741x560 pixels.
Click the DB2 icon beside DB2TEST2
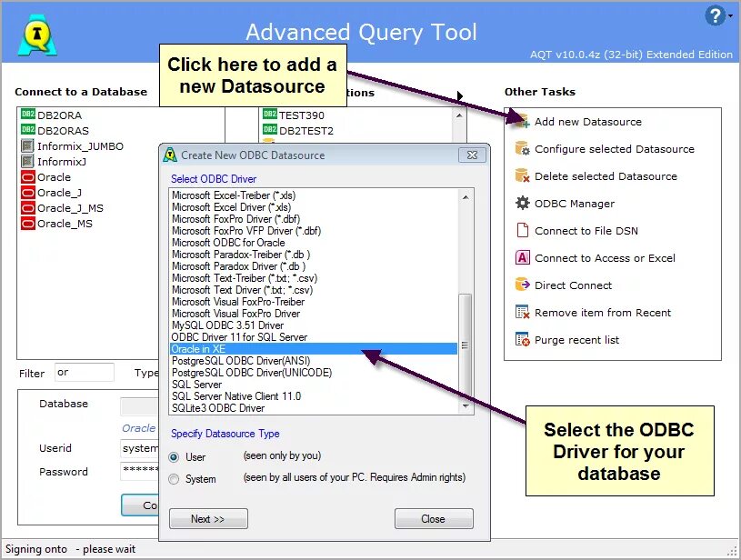pyautogui.click(x=269, y=129)
